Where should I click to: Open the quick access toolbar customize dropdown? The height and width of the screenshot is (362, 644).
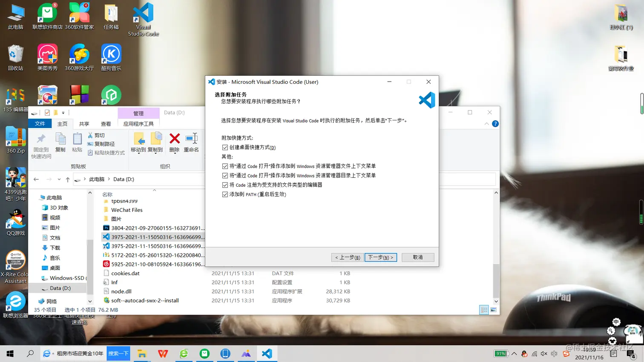tap(63, 113)
